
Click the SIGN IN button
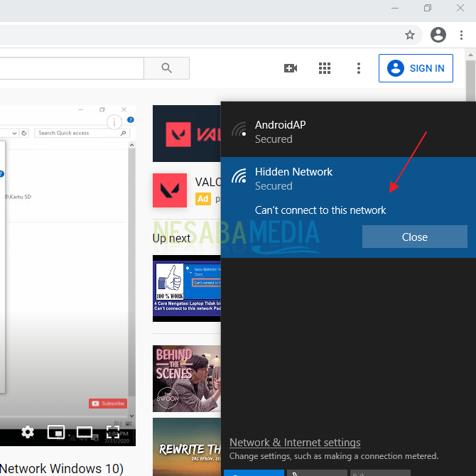(x=416, y=68)
